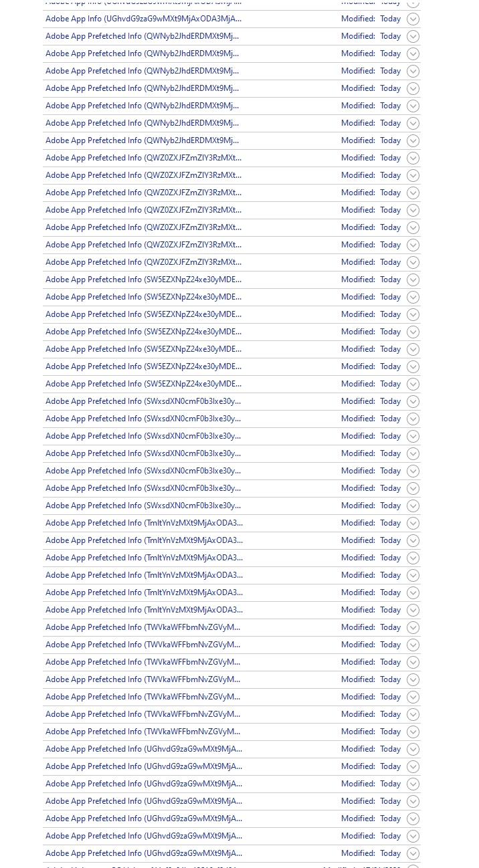The image size is (479, 868).
Task: Open last Adobe App Prefetched Info (QWNyb2JhdERDMXt9Mj entry
Action: coord(142,140)
